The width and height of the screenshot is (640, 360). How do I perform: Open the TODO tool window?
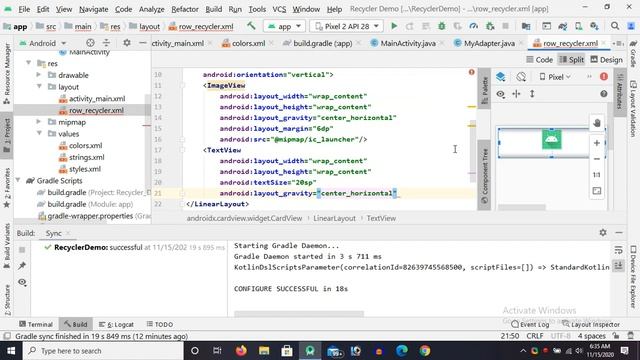(160, 324)
